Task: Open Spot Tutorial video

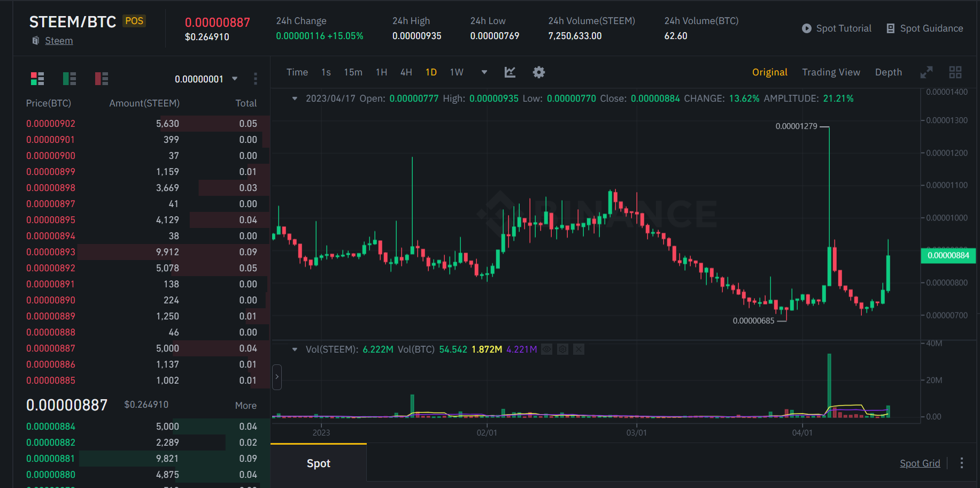Action: pyautogui.click(x=836, y=28)
